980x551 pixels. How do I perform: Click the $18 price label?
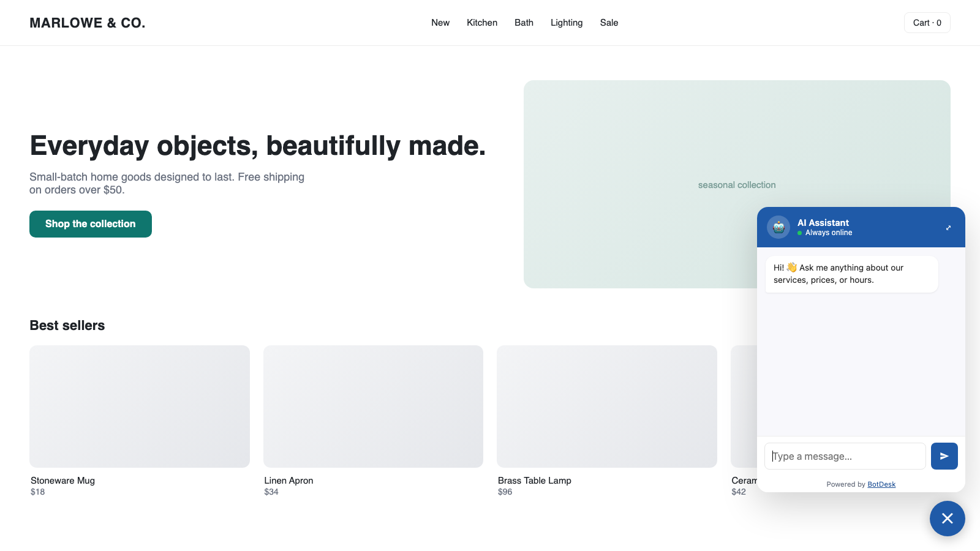[37, 492]
